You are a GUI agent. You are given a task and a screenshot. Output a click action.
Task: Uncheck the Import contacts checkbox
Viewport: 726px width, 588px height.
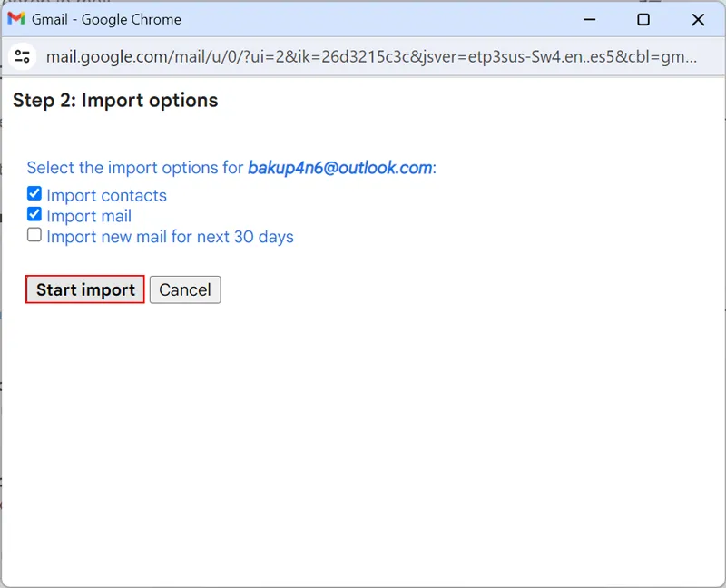34,194
